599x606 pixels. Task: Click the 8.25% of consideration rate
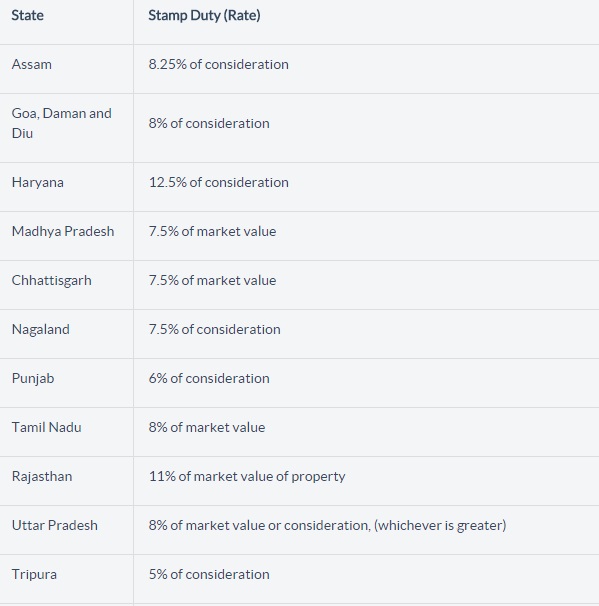point(219,64)
